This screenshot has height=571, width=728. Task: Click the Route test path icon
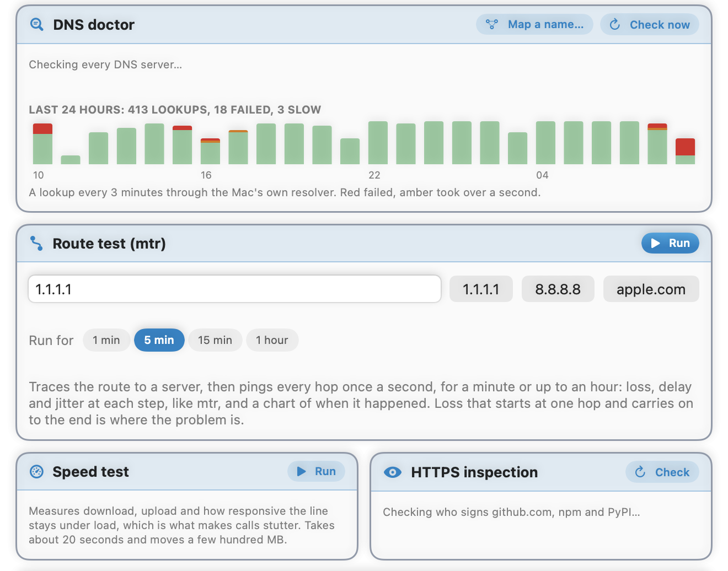[x=36, y=243]
